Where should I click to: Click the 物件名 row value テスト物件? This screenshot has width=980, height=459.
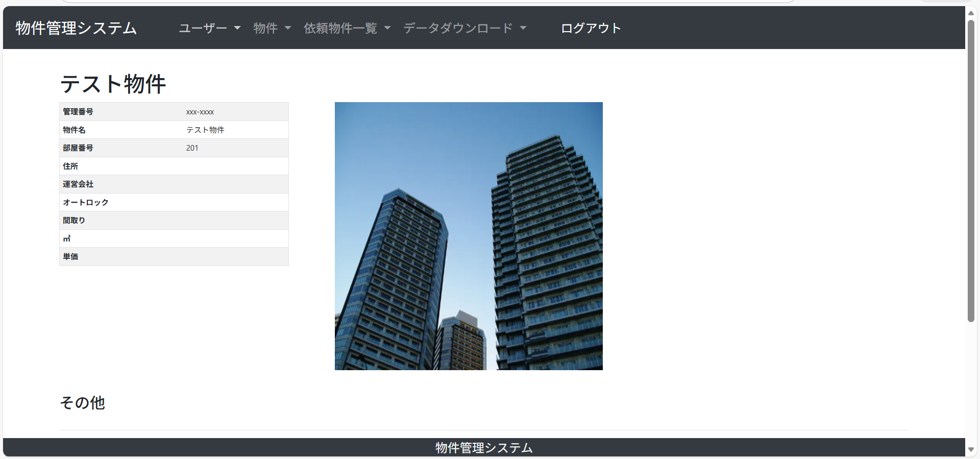[205, 130]
